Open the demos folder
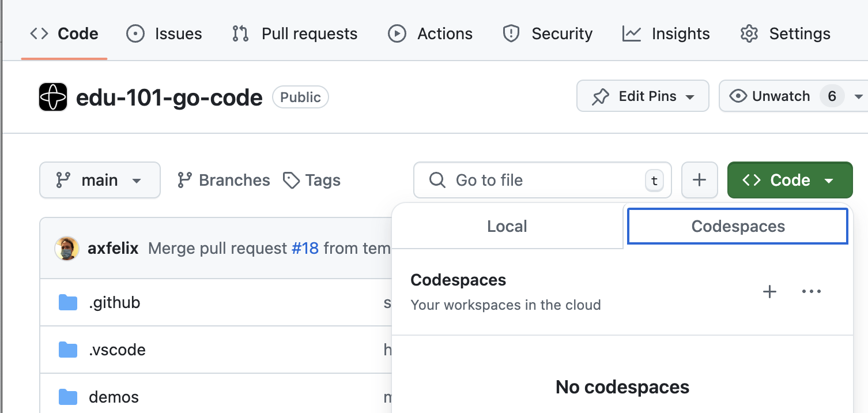 click(x=114, y=397)
